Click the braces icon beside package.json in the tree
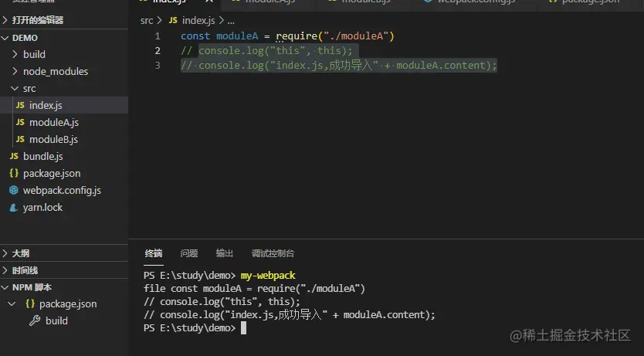The height and width of the screenshot is (356, 644). coord(14,173)
